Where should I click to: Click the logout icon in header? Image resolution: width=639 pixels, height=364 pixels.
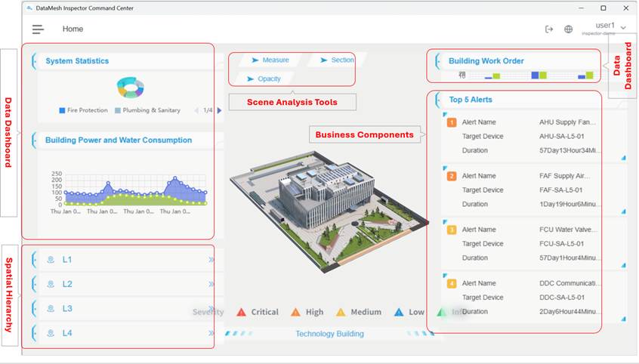(549, 29)
